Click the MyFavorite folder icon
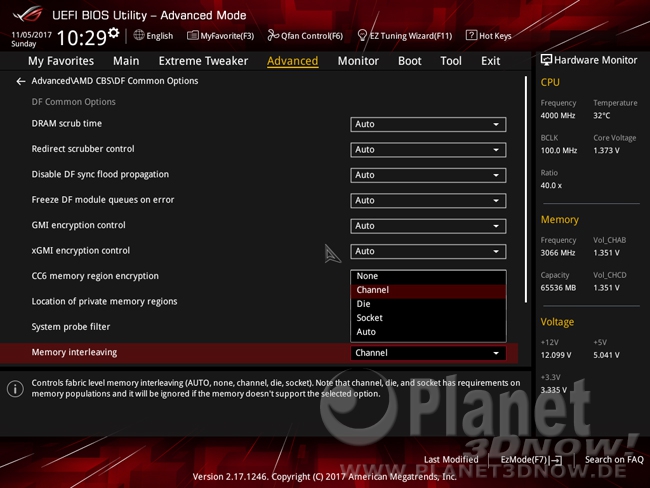The image size is (650, 488). (x=192, y=35)
